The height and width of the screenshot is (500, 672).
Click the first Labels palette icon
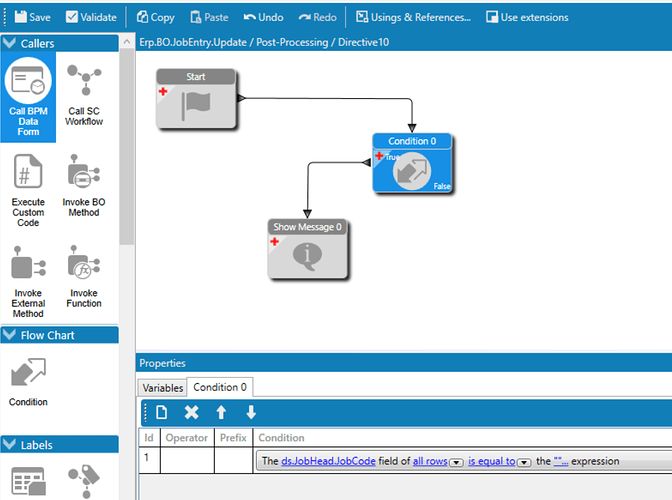pos(28,482)
